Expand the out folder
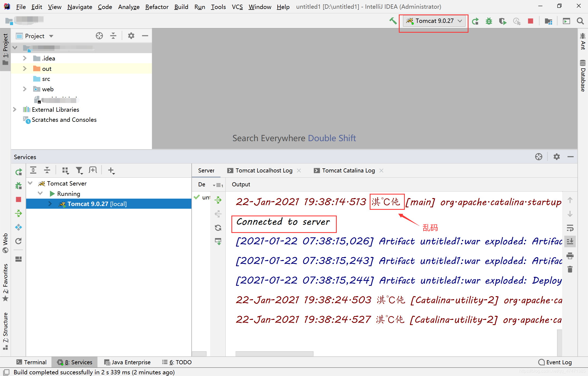588x376 pixels. point(24,68)
